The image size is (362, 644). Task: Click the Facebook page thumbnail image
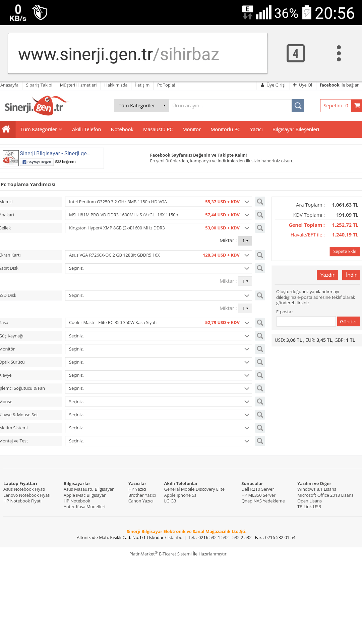tap(10, 158)
